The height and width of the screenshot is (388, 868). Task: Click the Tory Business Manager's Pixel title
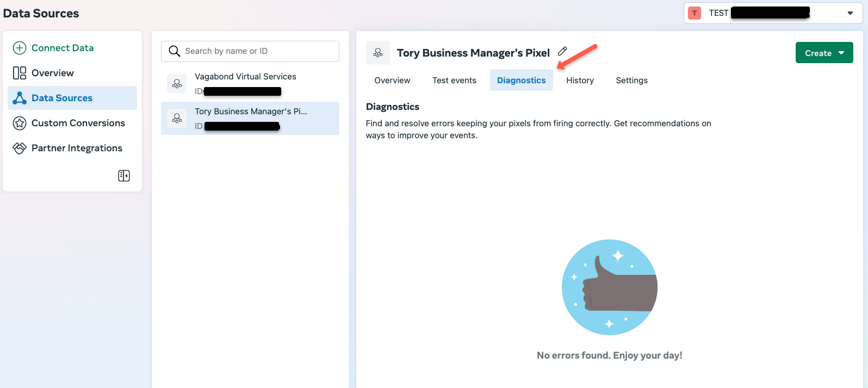[x=473, y=53]
